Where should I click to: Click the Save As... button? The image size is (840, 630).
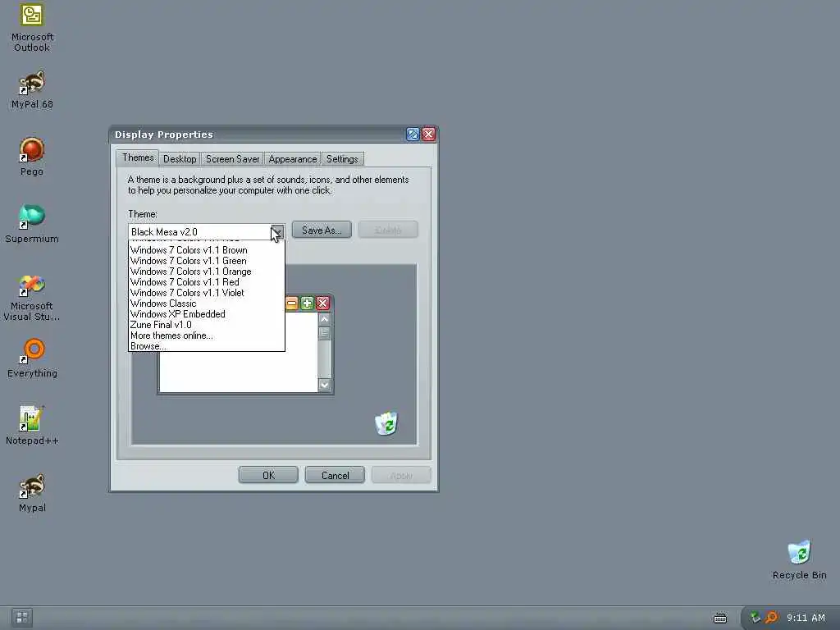tap(322, 230)
